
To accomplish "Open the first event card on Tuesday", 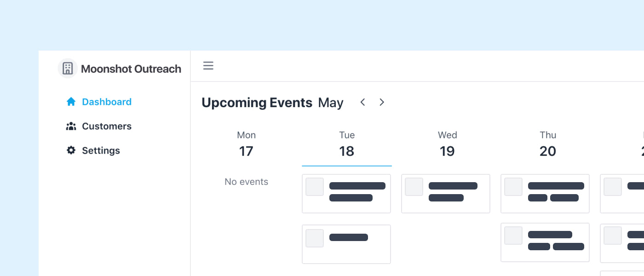I will click(x=346, y=194).
